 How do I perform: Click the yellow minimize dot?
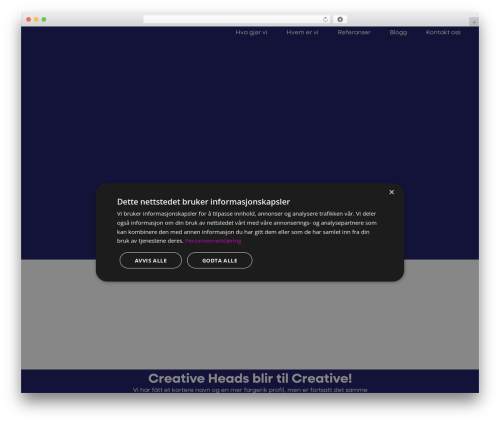click(36, 19)
